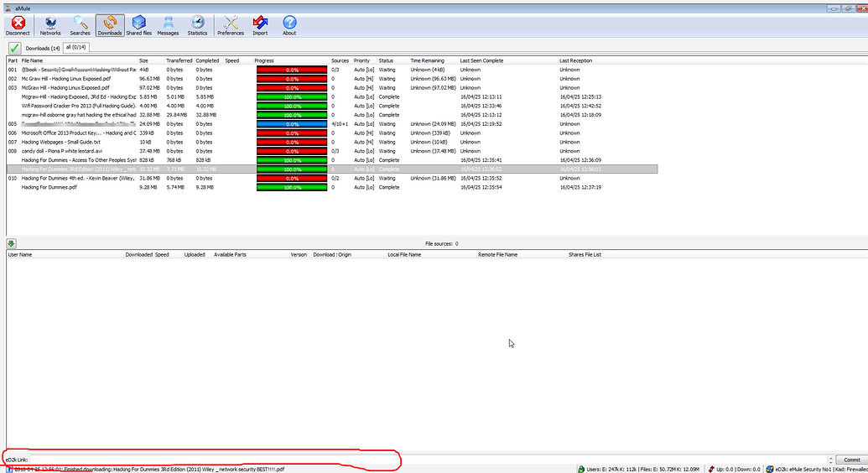Click the Import toolbar icon
This screenshot has width=868, height=473.
pyautogui.click(x=260, y=25)
